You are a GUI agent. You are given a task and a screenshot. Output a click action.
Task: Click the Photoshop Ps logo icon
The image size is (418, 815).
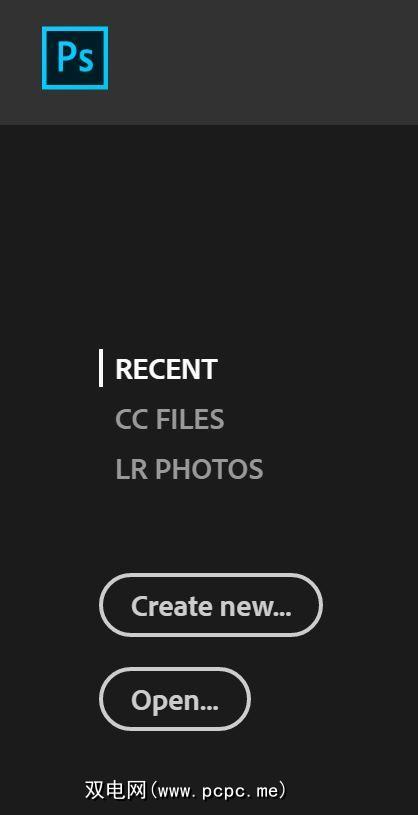click(75, 58)
